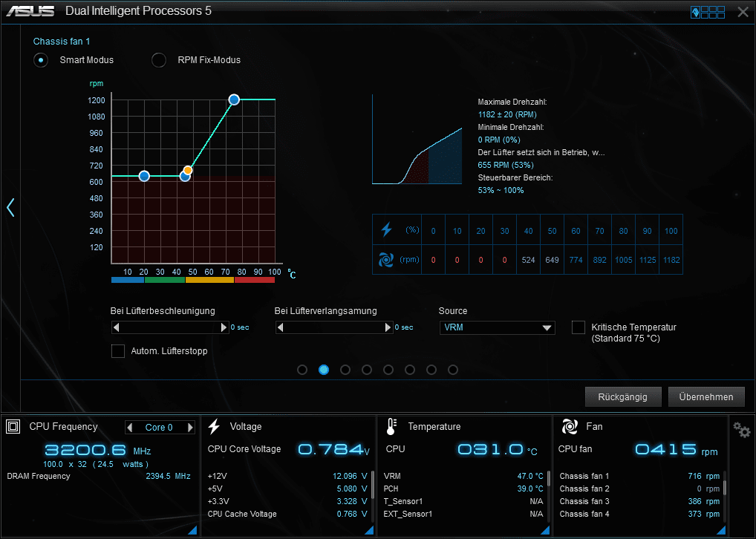756x539 pixels.
Task: Go to first fan page dot
Action: [x=302, y=370]
